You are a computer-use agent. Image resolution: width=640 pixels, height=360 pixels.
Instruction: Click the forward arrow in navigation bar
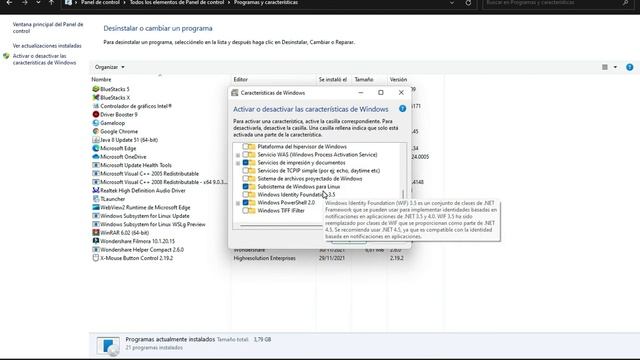click(24, 3)
